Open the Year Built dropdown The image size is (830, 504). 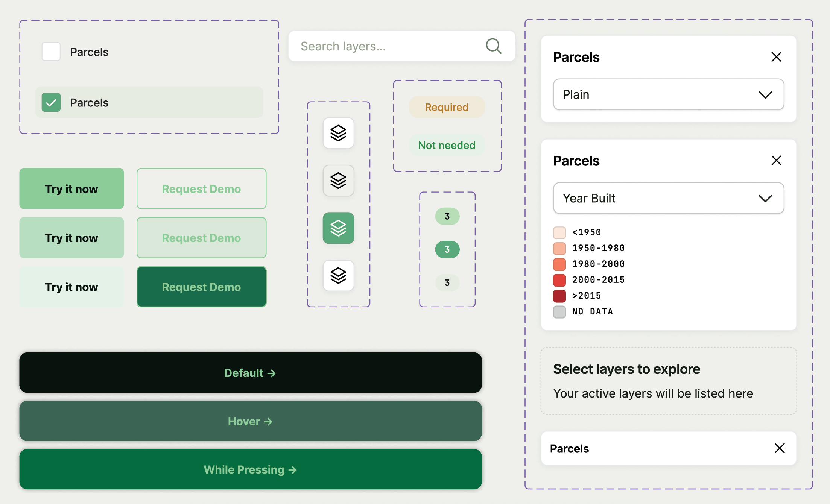pos(669,198)
